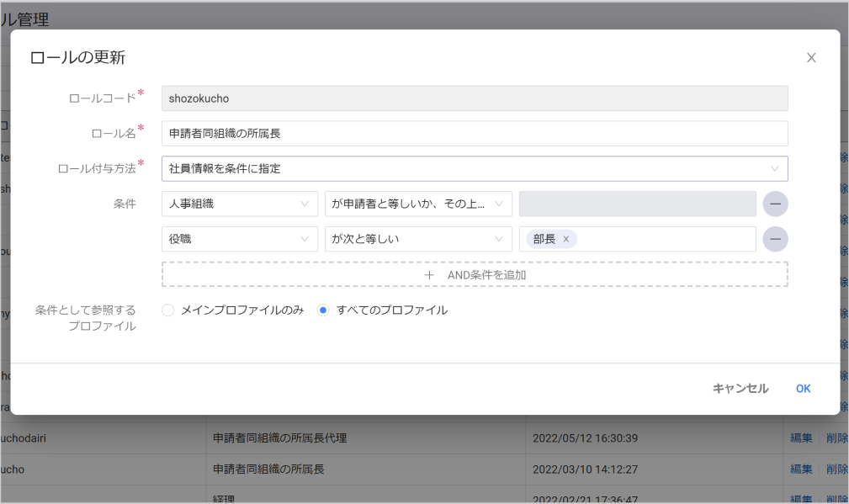Click キャンセル to discard changes
The height and width of the screenshot is (504, 849).
740,389
